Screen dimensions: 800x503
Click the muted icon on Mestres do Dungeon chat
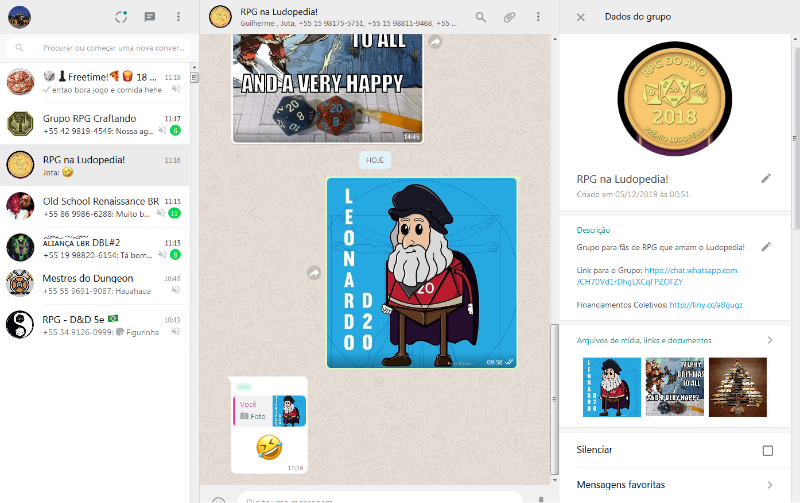point(176,290)
